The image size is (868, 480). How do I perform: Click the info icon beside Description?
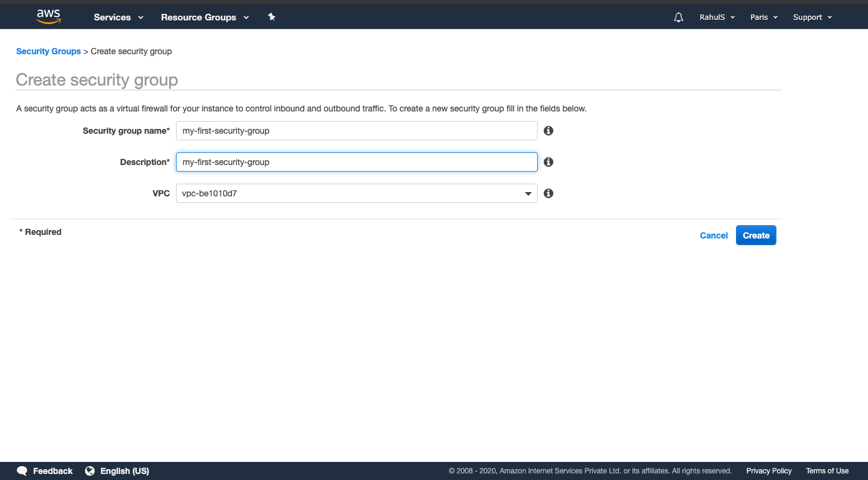click(x=548, y=161)
